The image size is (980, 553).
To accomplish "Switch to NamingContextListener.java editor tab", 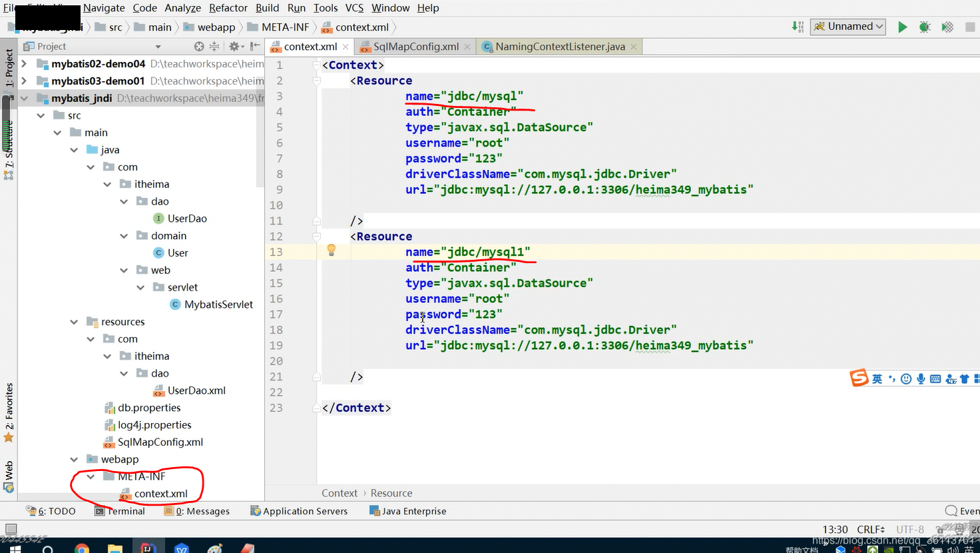I will click(x=560, y=47).
